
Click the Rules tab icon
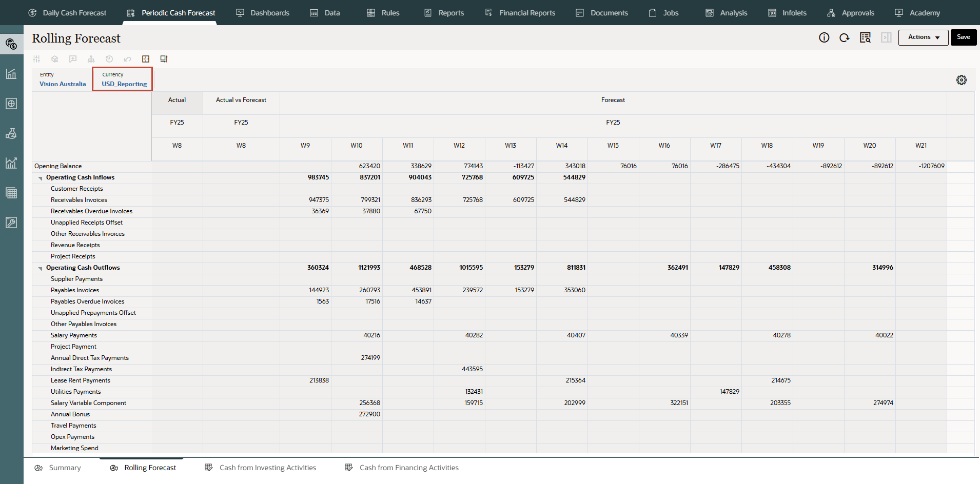[x=371, y=13]
